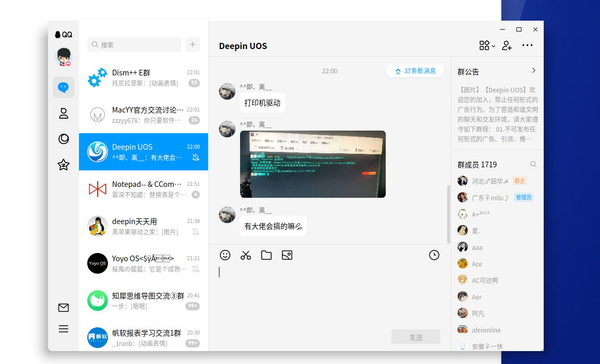
Task: Open the Yoyo OS conversation
Action: pos(144,263)
